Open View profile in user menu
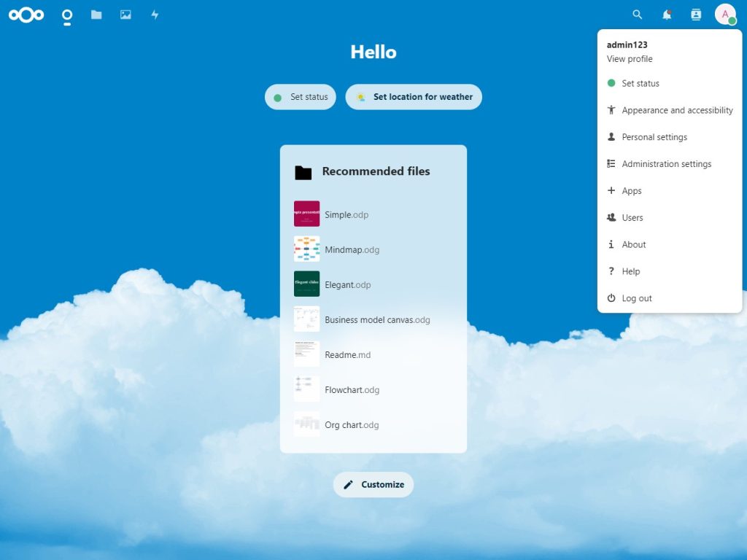747x560 pixels. tap(630, 59)
